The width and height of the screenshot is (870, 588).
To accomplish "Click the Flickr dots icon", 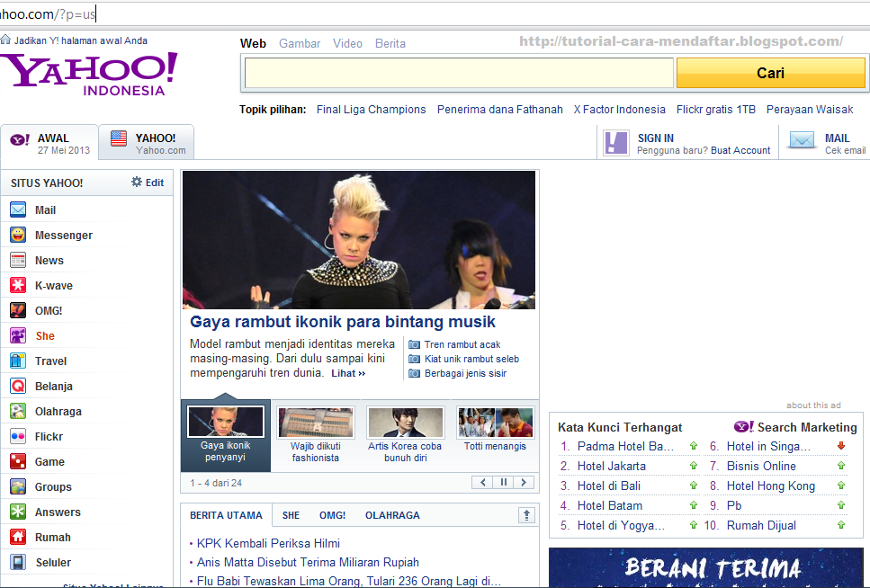I will point(18,436).
